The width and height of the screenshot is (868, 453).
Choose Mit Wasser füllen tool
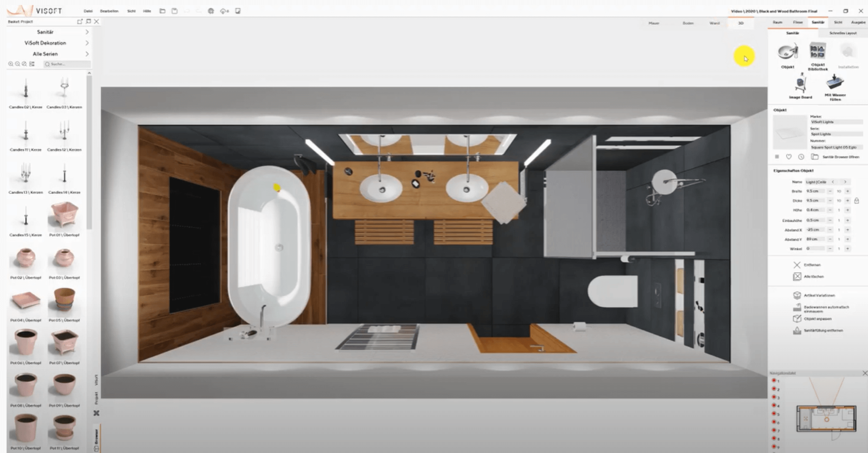pyautogui.click(x=835, y=87)
